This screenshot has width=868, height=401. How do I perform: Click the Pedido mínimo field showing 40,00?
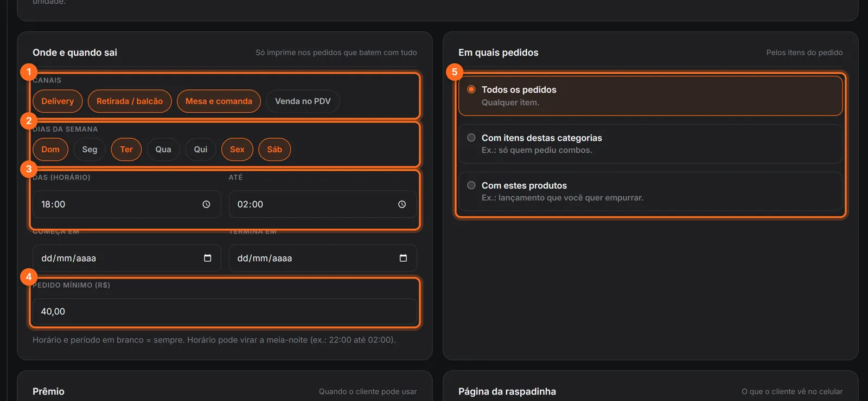click(225, 312)
